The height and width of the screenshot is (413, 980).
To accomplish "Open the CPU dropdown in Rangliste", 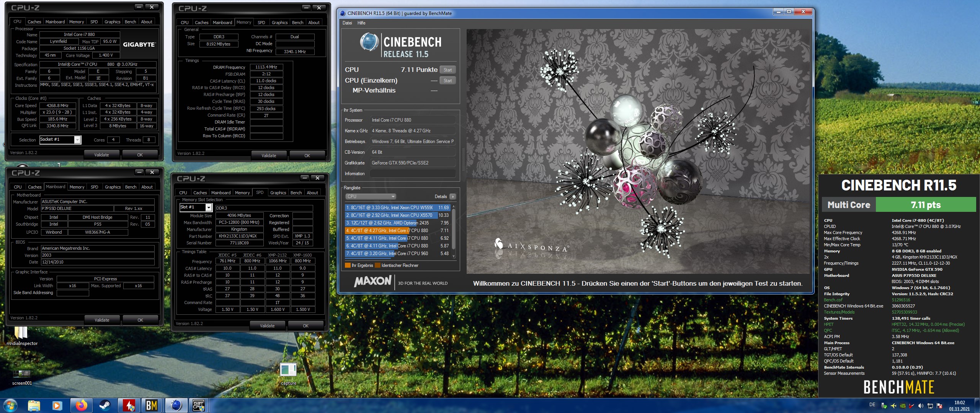I will point(371,197).
